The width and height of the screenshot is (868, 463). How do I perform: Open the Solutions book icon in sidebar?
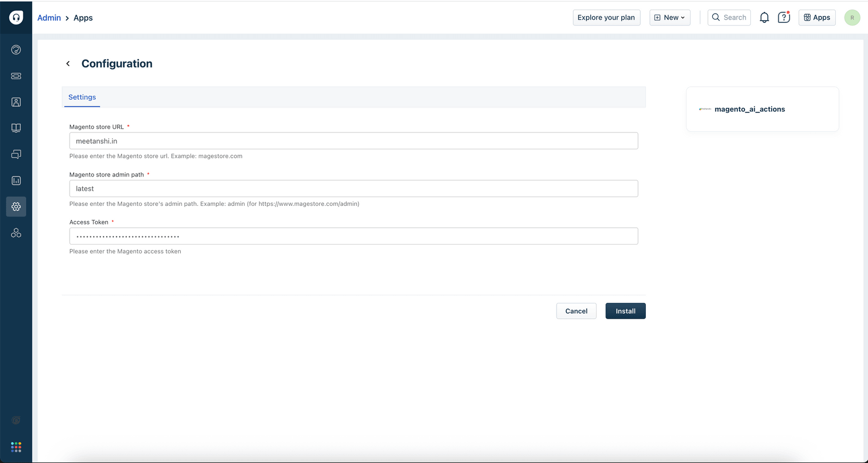[16, 128]
